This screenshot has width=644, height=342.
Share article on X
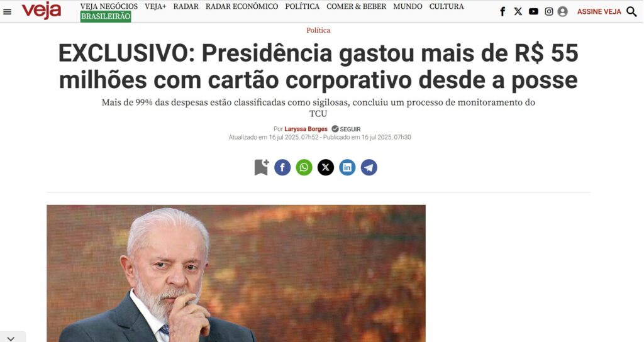(x=326, y=167)
